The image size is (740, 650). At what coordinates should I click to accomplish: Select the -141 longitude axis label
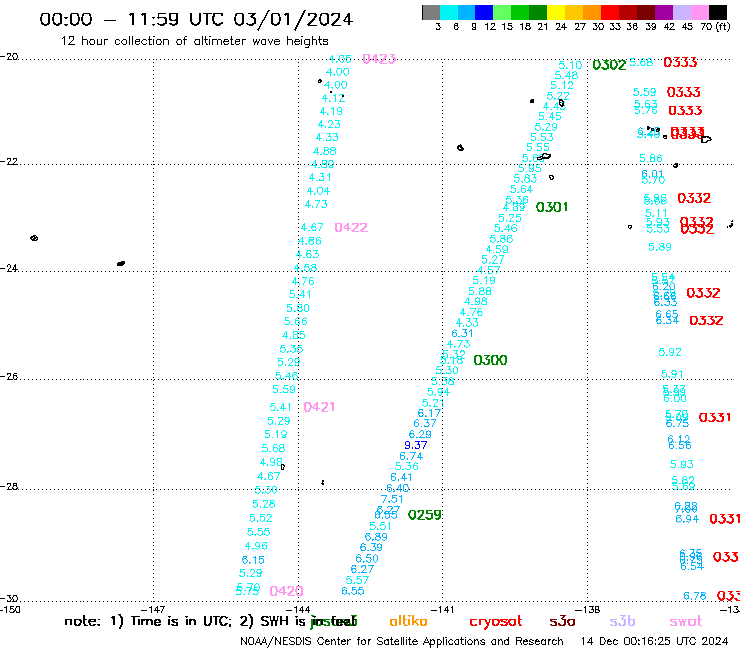[442, 609]
